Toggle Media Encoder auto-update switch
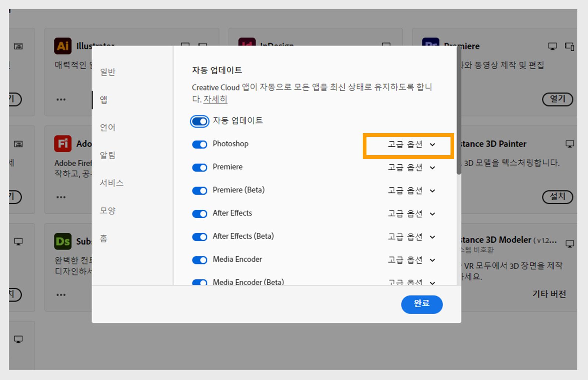The image size is (588, 380). click(x=200, y=260)
